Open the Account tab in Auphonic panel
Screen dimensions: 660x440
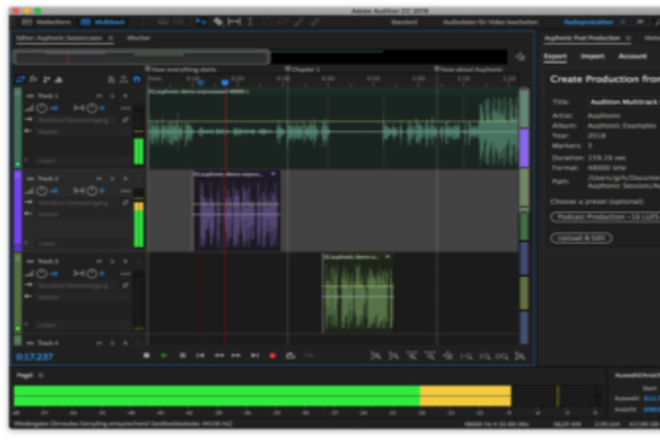(x=632, y=56)
